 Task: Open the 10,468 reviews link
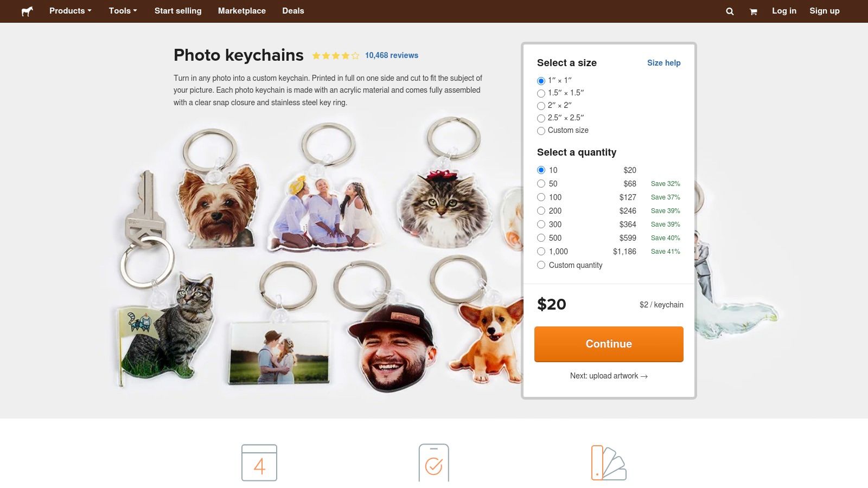(x=391, y=55)
